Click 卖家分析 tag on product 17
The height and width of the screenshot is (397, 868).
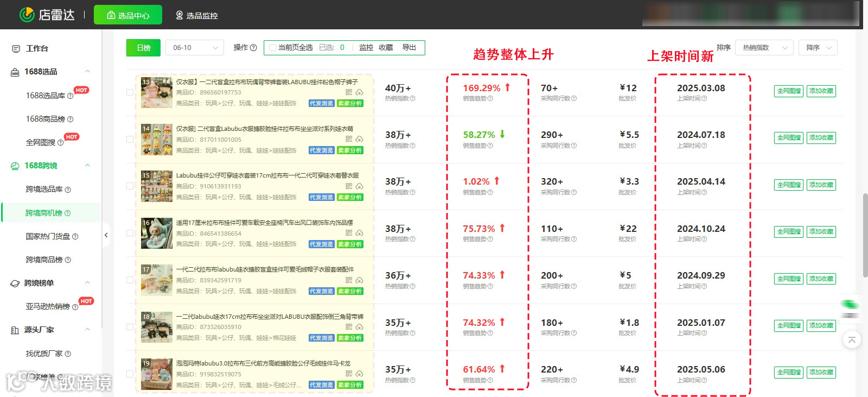coord(350,291)
